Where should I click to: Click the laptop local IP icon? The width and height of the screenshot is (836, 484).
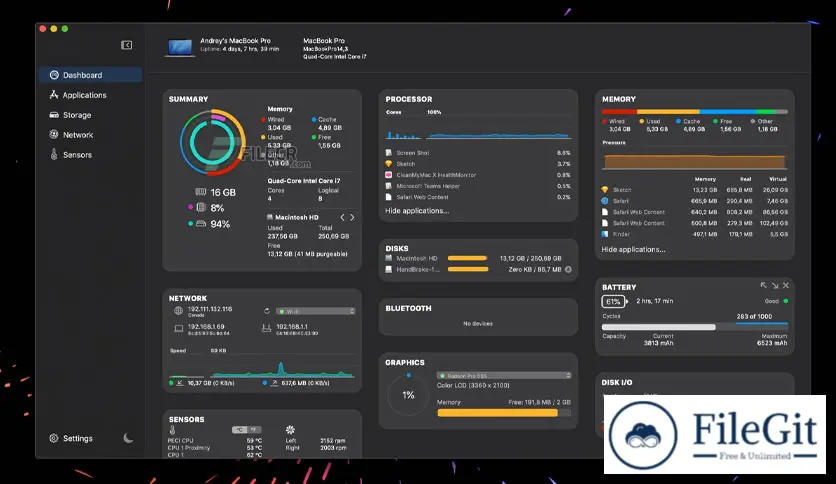(179, 329)
